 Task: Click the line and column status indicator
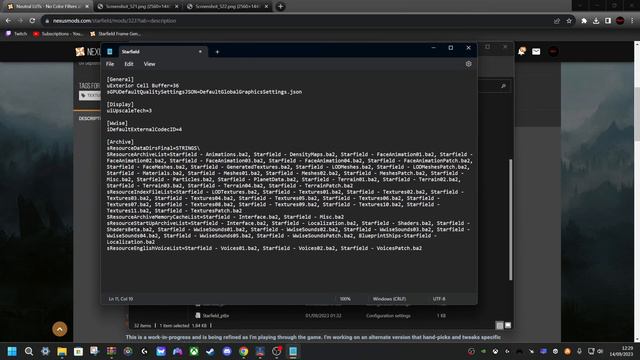point(121,299)
